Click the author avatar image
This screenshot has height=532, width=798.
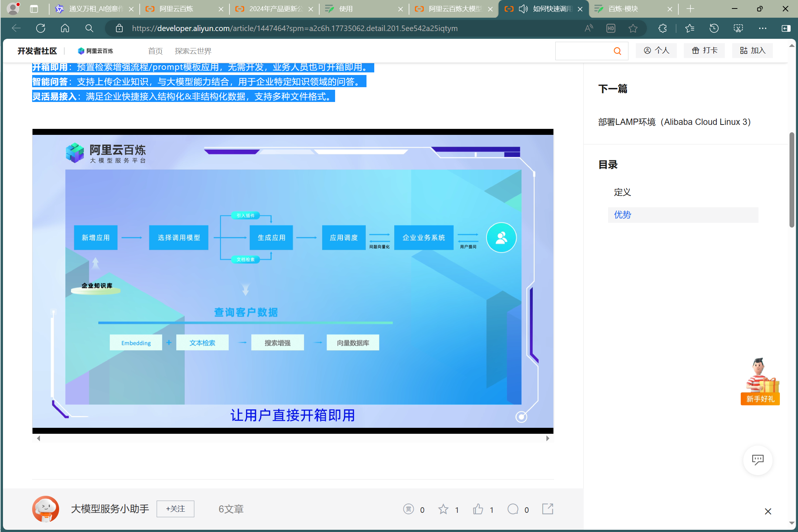(46, 509)
